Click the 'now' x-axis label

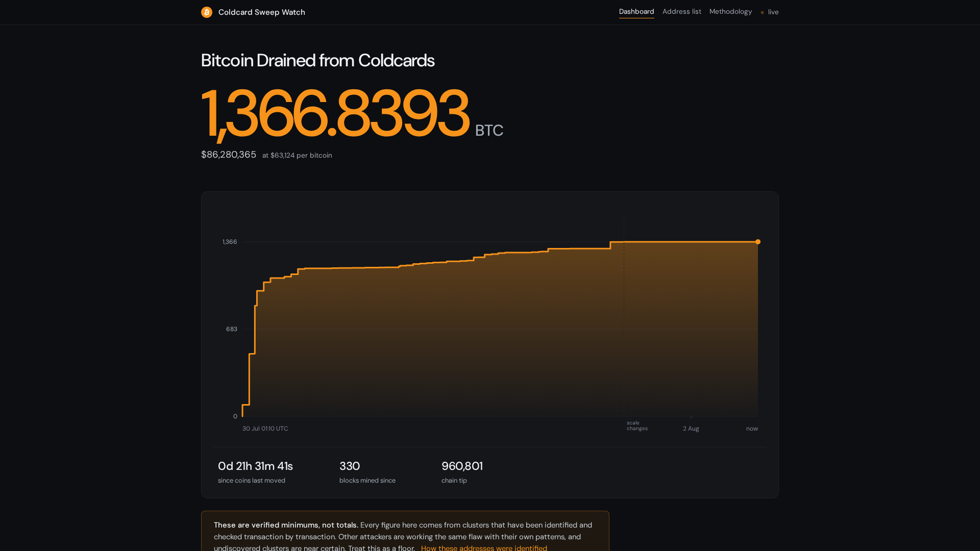752,429
